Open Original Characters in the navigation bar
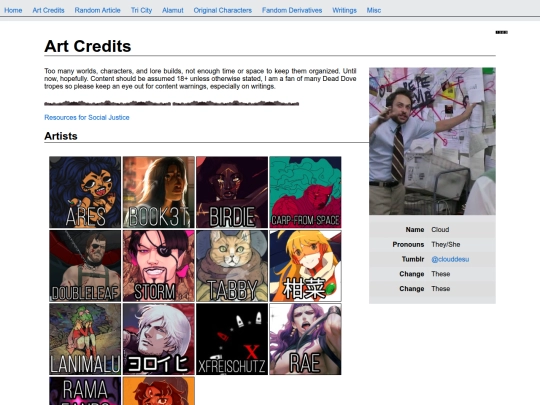Viewport: 540px width, 405px height. [x=222, y=10]
